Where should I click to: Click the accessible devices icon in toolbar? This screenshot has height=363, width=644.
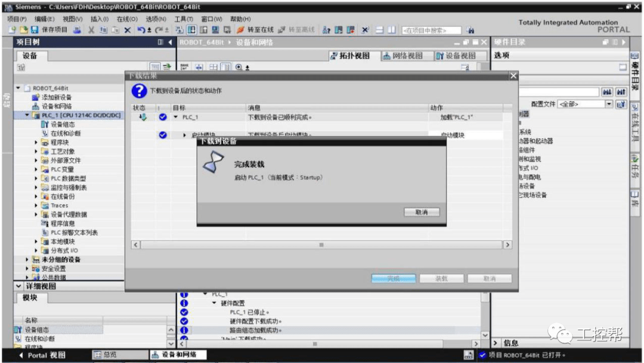click(327, 30)
